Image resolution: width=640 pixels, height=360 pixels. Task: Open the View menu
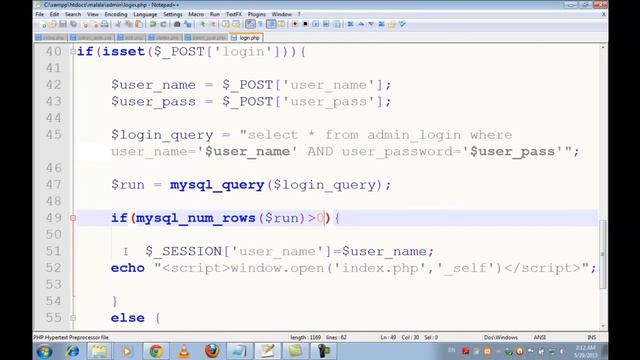[93, 14]
